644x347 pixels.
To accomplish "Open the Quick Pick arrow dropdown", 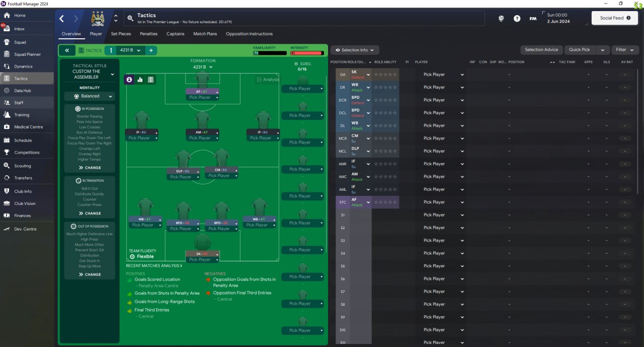I will point(603,50).
